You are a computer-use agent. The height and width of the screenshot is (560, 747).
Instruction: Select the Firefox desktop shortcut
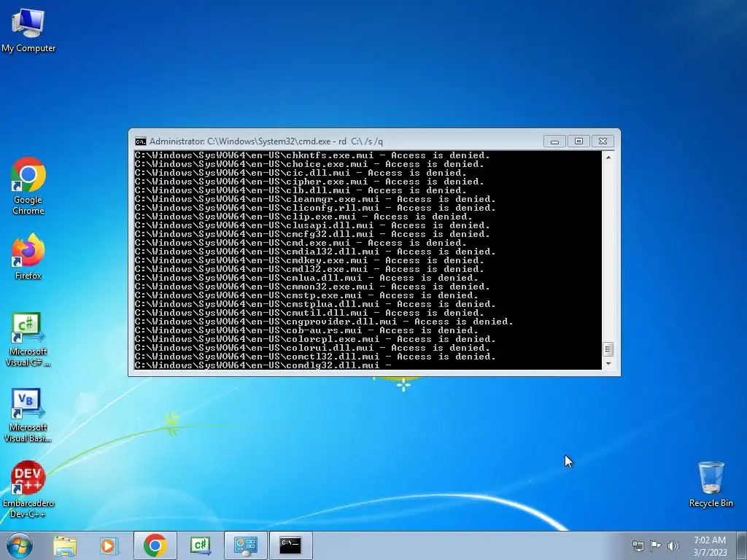point(28,257)
